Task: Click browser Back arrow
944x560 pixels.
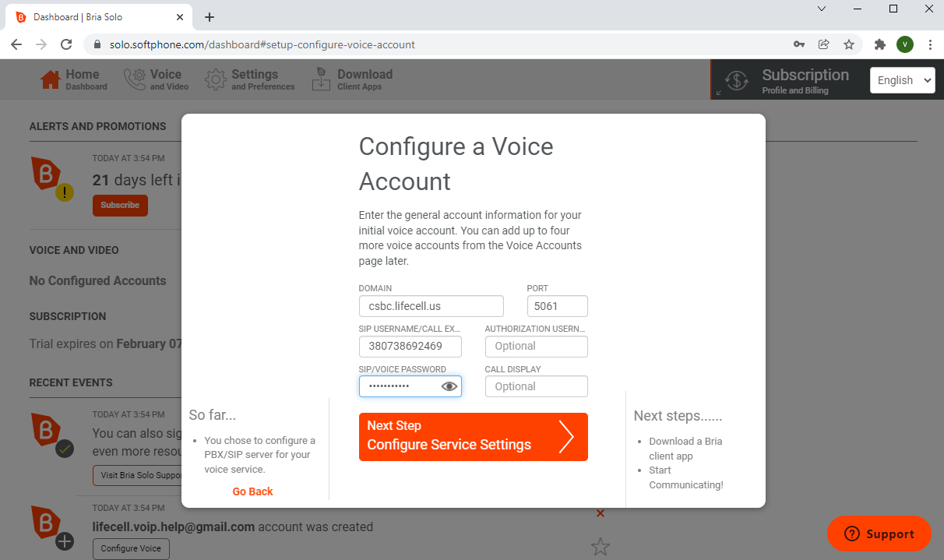Action: [16, 44]
